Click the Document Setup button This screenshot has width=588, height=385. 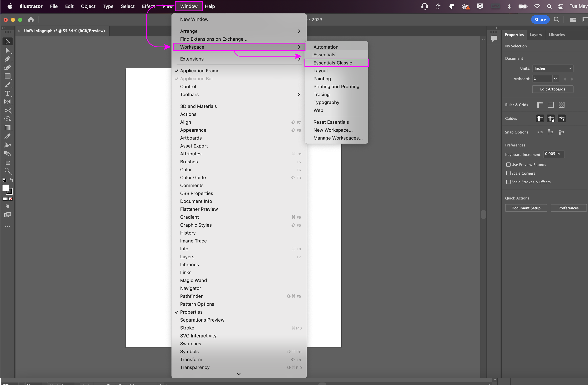[526, 208]
